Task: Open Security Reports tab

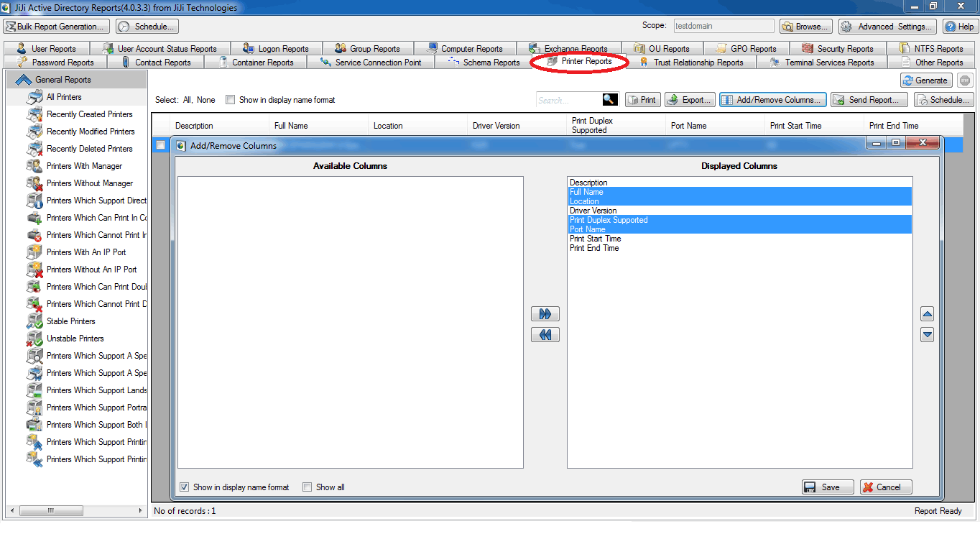Action: pos(838,49)
